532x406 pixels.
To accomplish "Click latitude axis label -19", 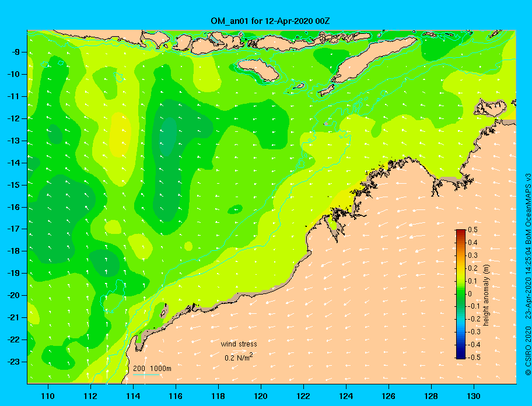I will click(14, 274).
